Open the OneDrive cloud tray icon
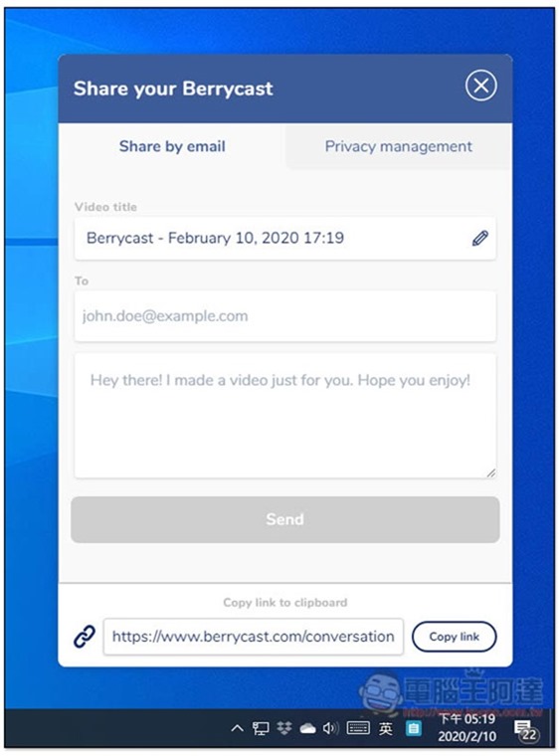The width and height of the screenshot is (559, 756). pos(307,728)
